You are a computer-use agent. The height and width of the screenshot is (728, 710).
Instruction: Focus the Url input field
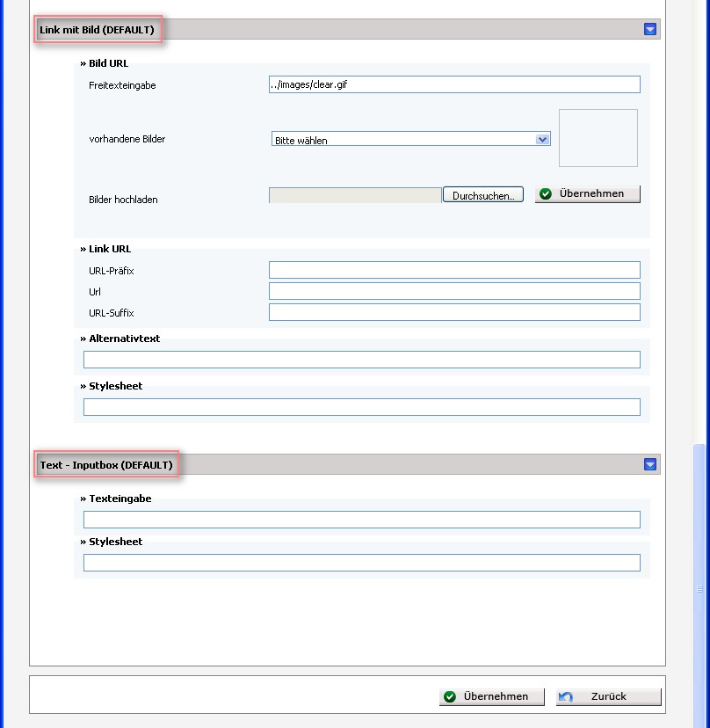tap(454, 291)
